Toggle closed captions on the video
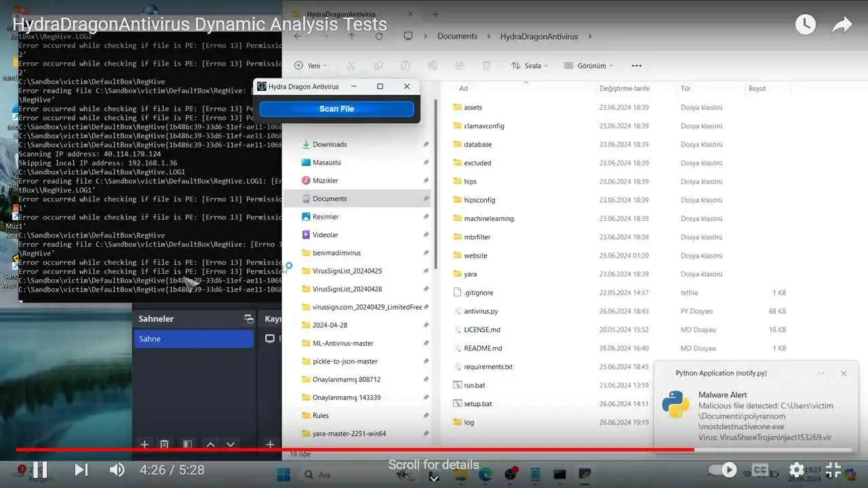The image size is (868, 488). pyautogui.click(x=761, y=469)
